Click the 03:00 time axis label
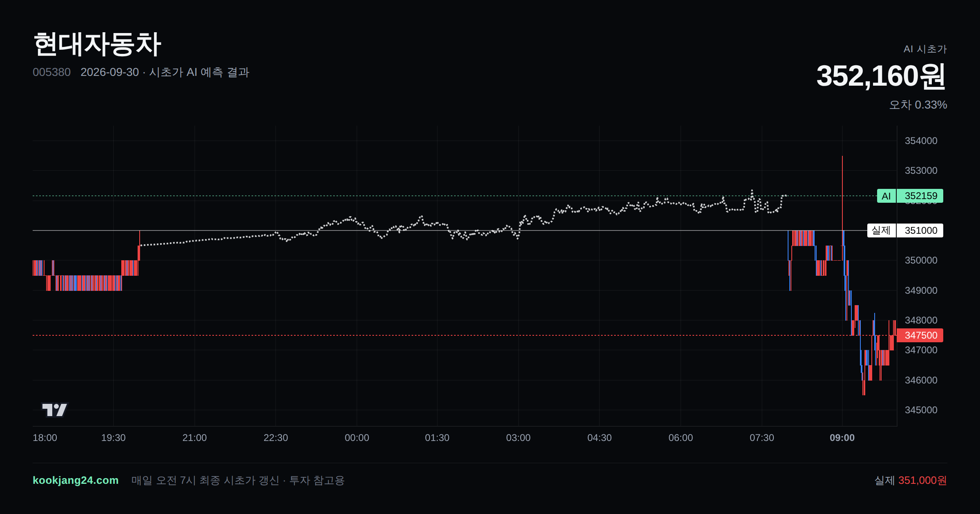Viewport: 980px width, 514px height. [x=518, y=438]
